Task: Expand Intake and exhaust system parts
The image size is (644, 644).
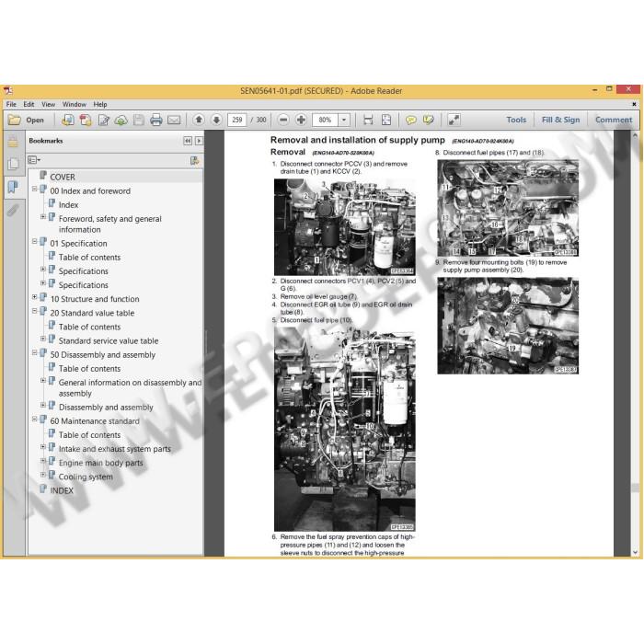Action: 43,446
